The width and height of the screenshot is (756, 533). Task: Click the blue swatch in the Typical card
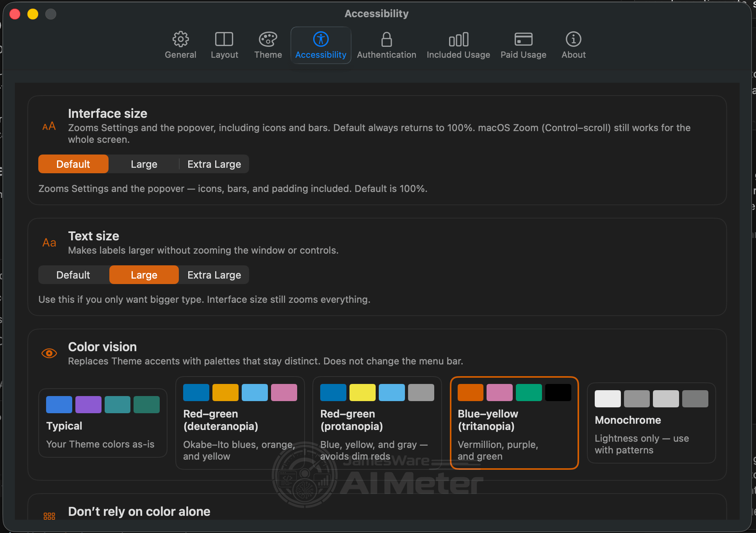[59, 405]
